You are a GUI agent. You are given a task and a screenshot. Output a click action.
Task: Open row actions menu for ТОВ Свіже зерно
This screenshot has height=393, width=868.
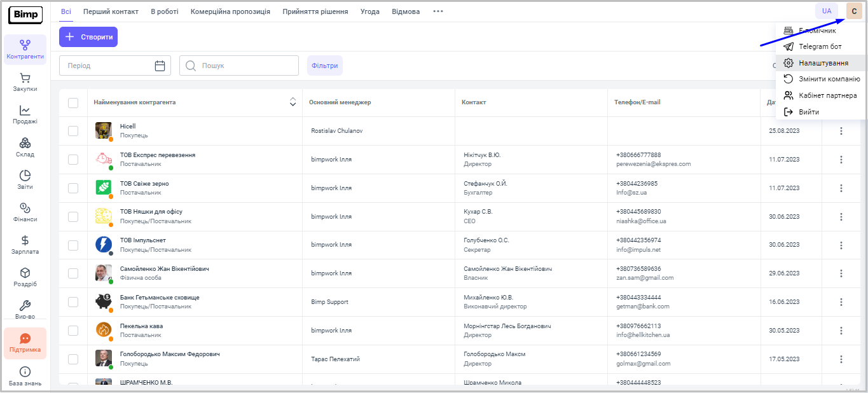point(841,188)
